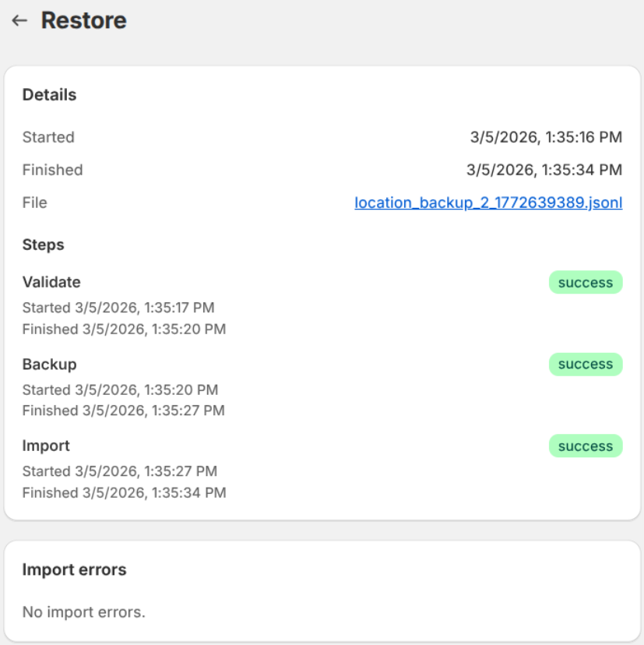Open the location_backup_2_1772639389.jsonl file link
Image resolution: width=644 pixels, height=645 pixels.
point(487,203)
